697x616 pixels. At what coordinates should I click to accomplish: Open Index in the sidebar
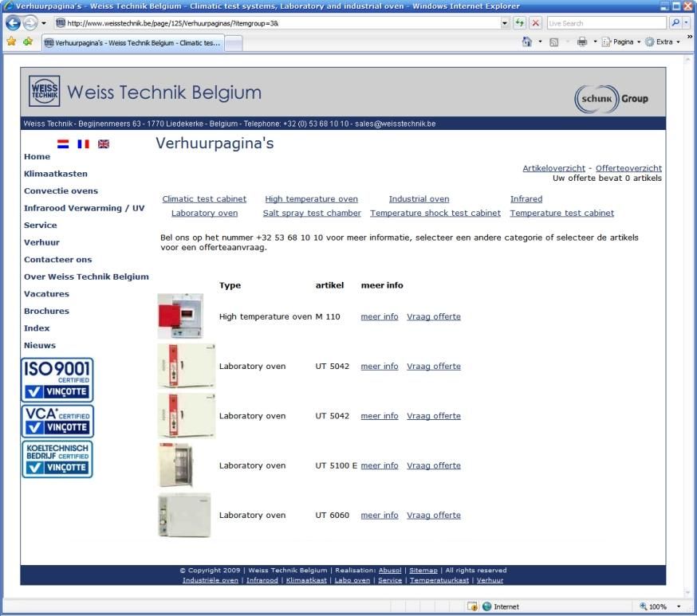37,328
